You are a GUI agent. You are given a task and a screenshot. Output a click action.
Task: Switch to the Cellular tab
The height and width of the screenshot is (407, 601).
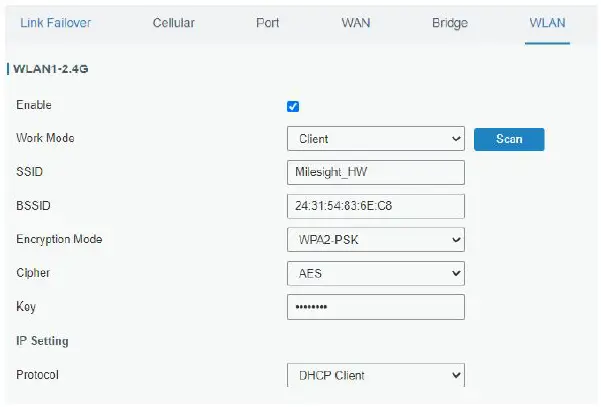point(174,23)
